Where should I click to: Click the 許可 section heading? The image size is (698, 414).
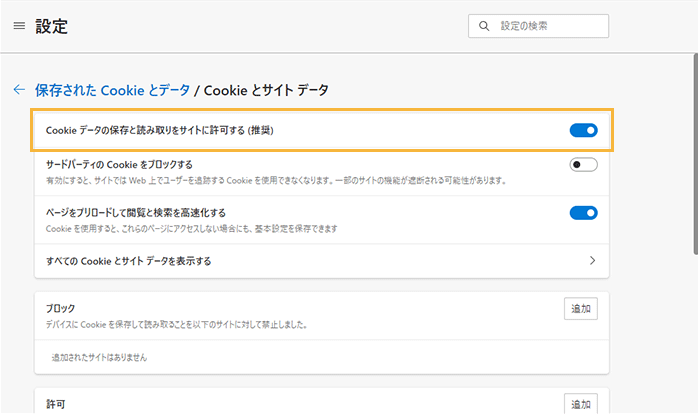click(x=56, y=404)
